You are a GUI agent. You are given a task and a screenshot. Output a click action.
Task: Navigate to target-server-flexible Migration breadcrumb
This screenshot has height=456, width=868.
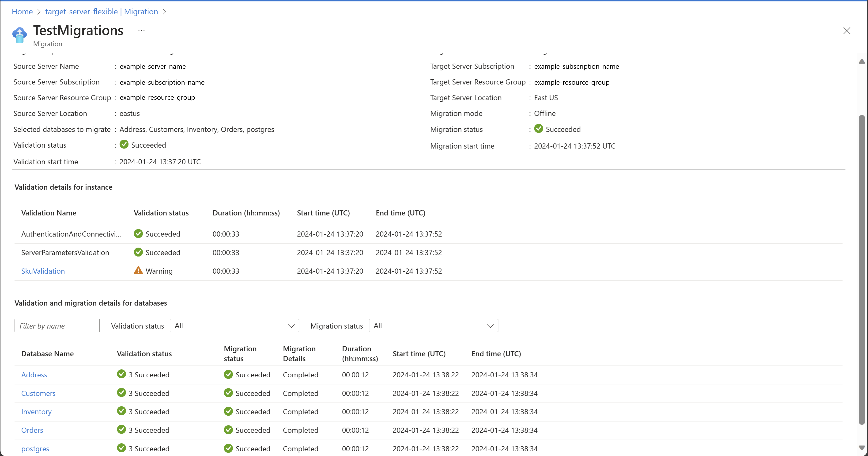click(102, 12)
